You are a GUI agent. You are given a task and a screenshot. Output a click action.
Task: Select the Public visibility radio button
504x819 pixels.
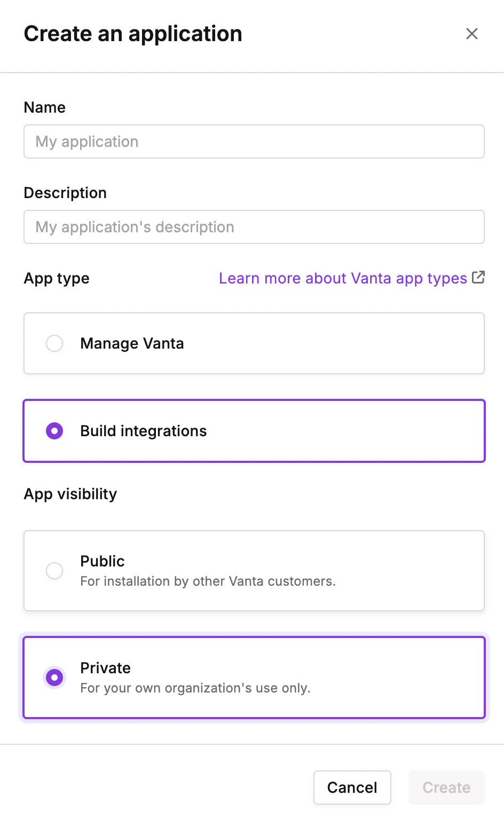(x=54, y=570)
